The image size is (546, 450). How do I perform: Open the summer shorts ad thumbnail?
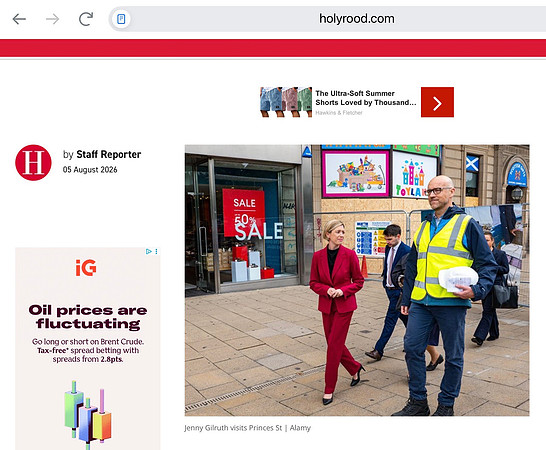pyautogui.click(x=286, y=102)
